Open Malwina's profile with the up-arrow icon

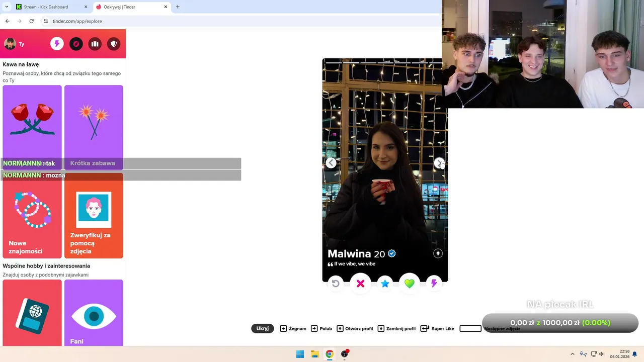click(438, 253)
